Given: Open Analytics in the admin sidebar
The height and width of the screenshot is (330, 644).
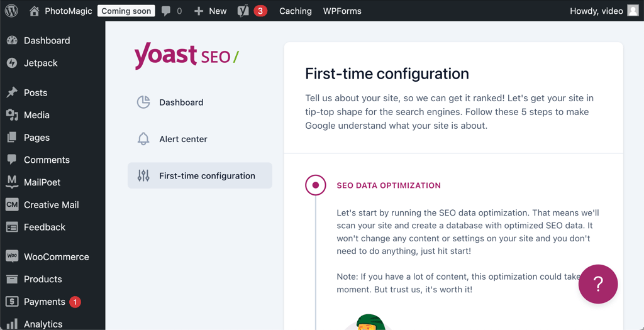Looking at the screenshot, I should 43,324.
